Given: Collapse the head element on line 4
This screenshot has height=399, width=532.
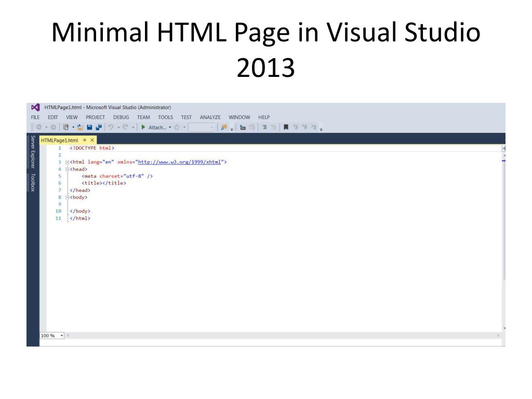Looking at the screenshot, I should pyautogui.click(x=67, y=169).
